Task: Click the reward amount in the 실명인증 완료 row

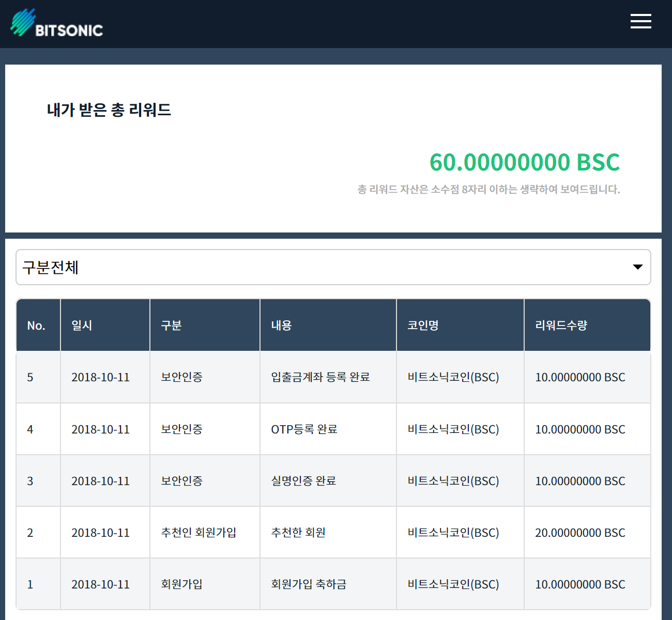Action: click(x=580, y=481)
